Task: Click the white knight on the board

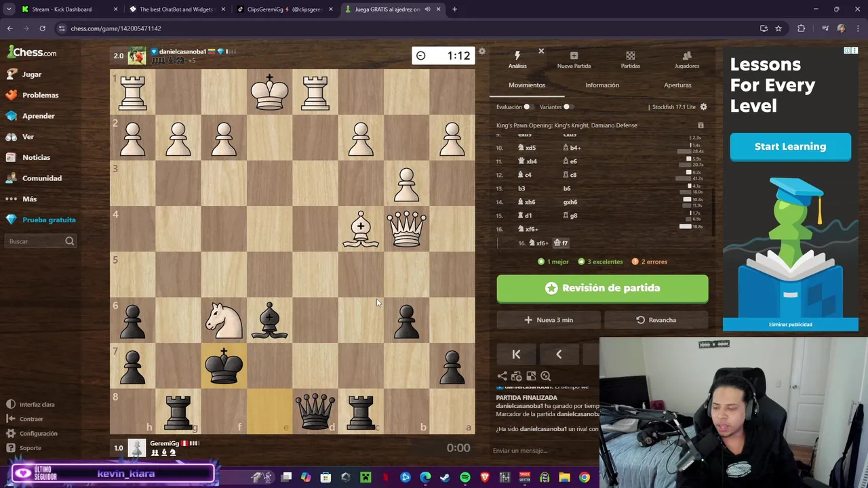Action: click(224, 320)
